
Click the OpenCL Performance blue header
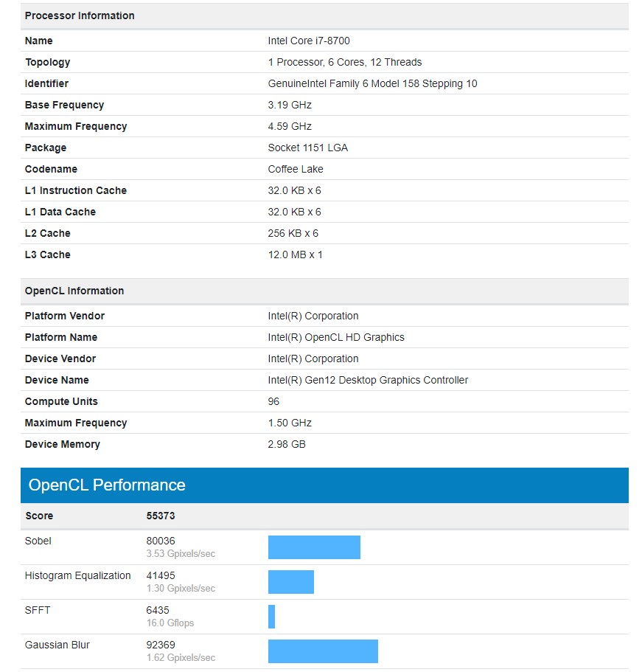coord(324,485)
